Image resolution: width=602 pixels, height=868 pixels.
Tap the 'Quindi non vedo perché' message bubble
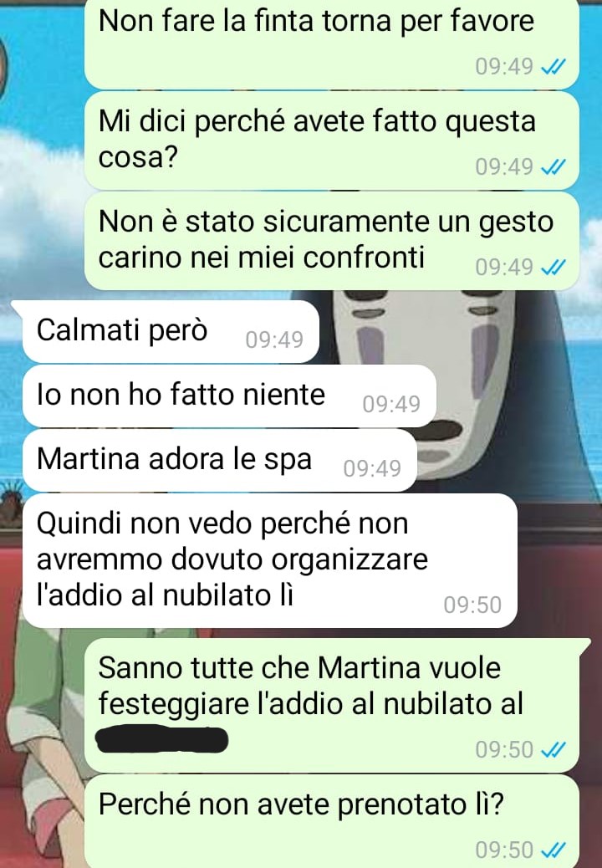269,561
